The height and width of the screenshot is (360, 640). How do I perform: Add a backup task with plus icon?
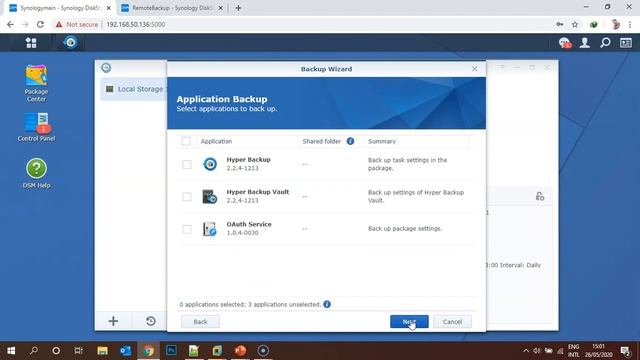[x=113, y=321]
